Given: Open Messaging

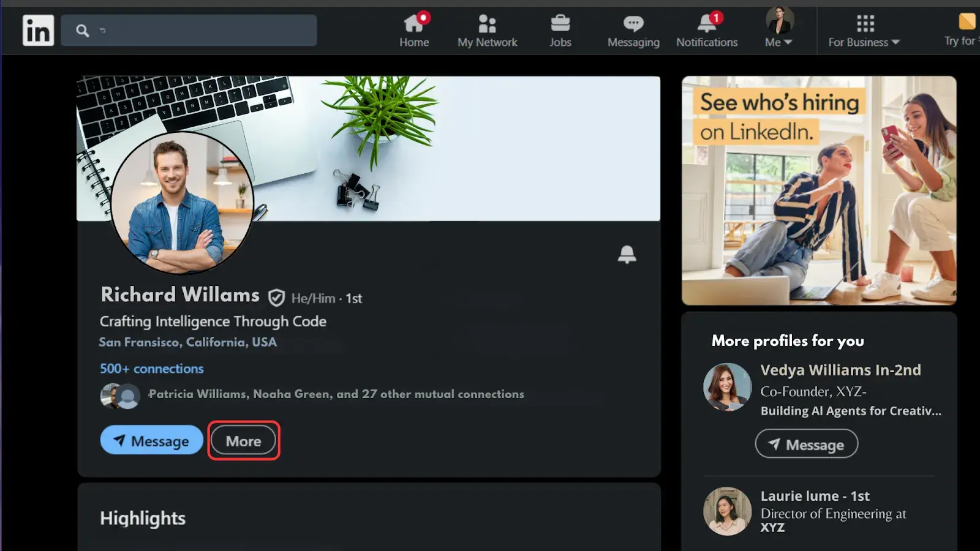Looking at the screenshot, I should click(633, 31).
